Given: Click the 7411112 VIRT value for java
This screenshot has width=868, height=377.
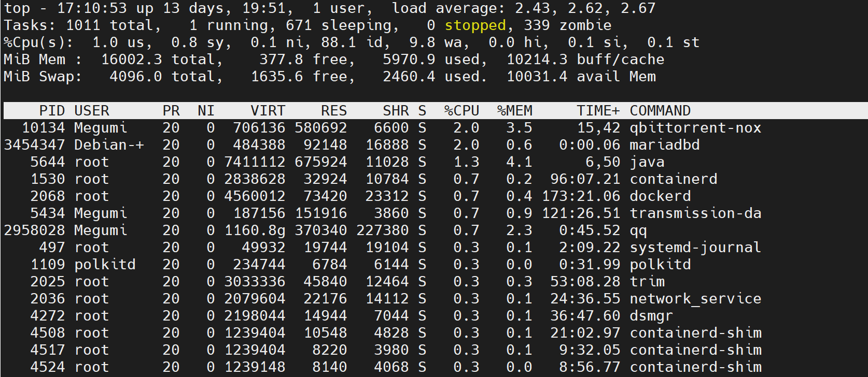Looking at the screenshot, I should 255,162.
